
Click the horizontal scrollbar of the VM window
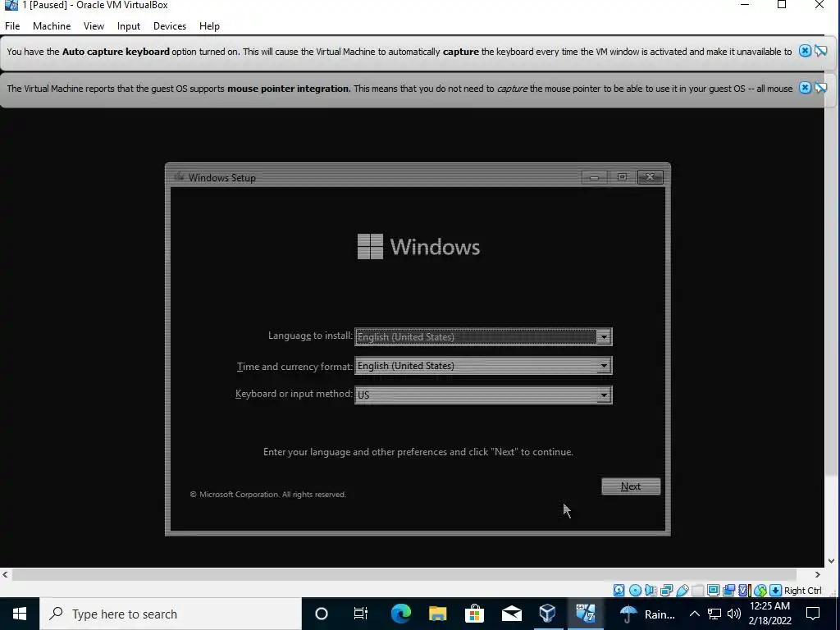pos(404,574)
